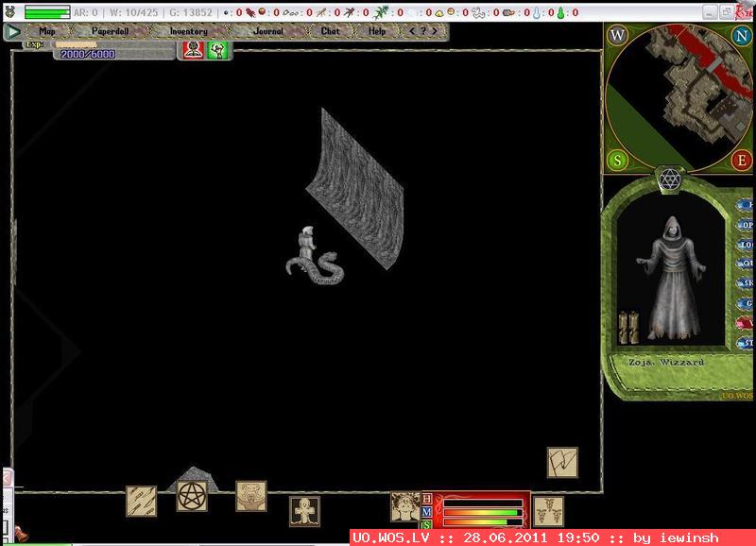Click the SK skills button on paperdoll

pos(746,283)
